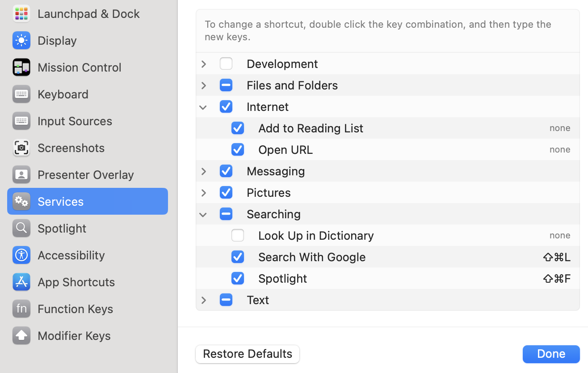Click the Screenshots icon
588x373 pixels.
click(21, 148)
